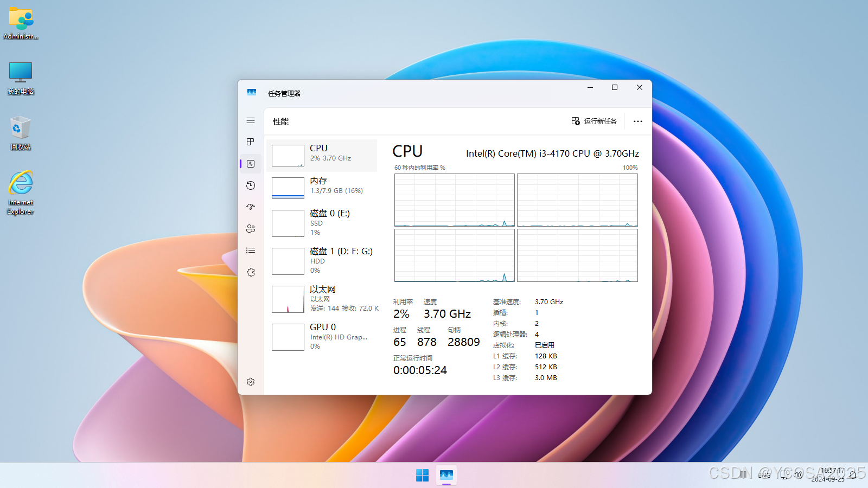The width and height of the screenshot is (868, 488).
Task: Click the top-left CPU core graph
Action: pos(455,200)
